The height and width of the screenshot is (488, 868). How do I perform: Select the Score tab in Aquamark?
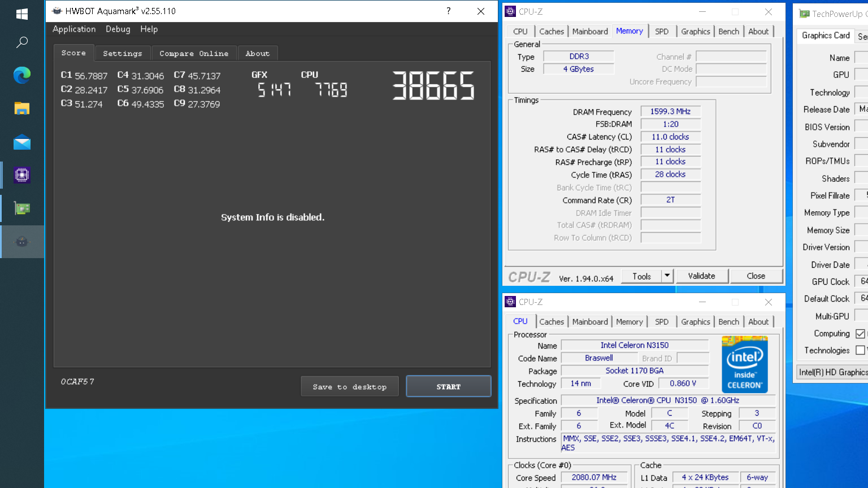(x=73, y=53)
